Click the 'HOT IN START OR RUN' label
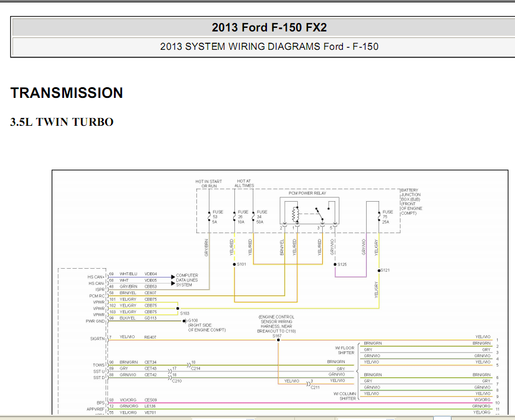This screenshot has width=515, height=420. click(x=209, y=183)
